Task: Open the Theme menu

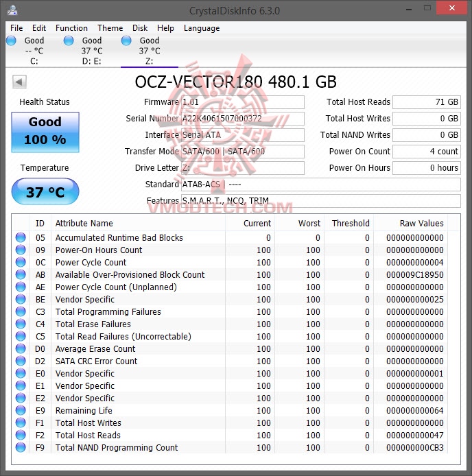Action: [110, 28]
